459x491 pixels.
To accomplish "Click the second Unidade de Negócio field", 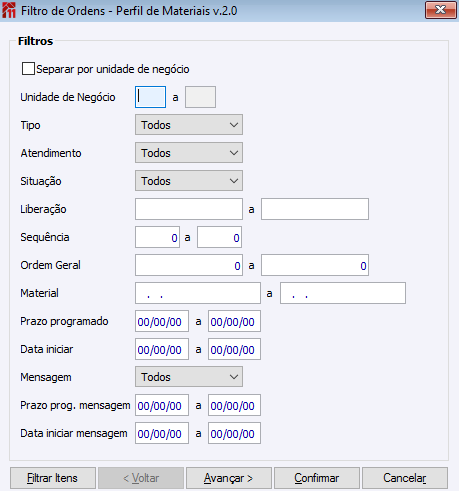I will tap(200, 97).
